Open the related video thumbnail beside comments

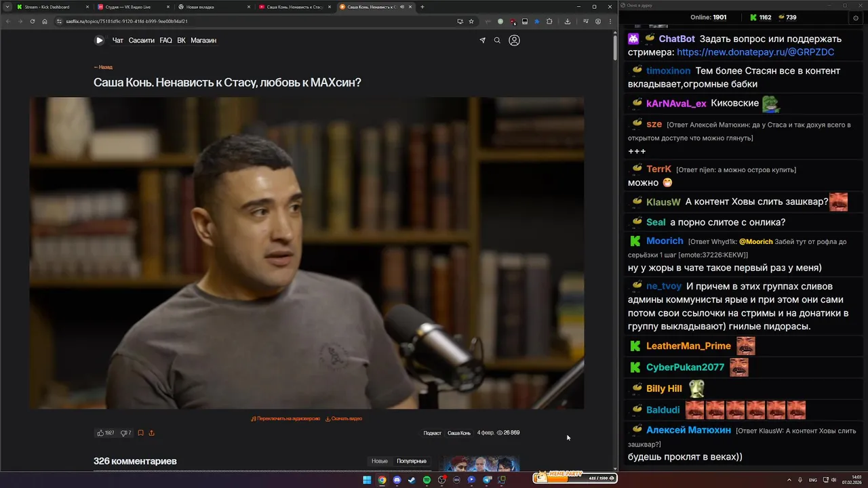[478, 464]
